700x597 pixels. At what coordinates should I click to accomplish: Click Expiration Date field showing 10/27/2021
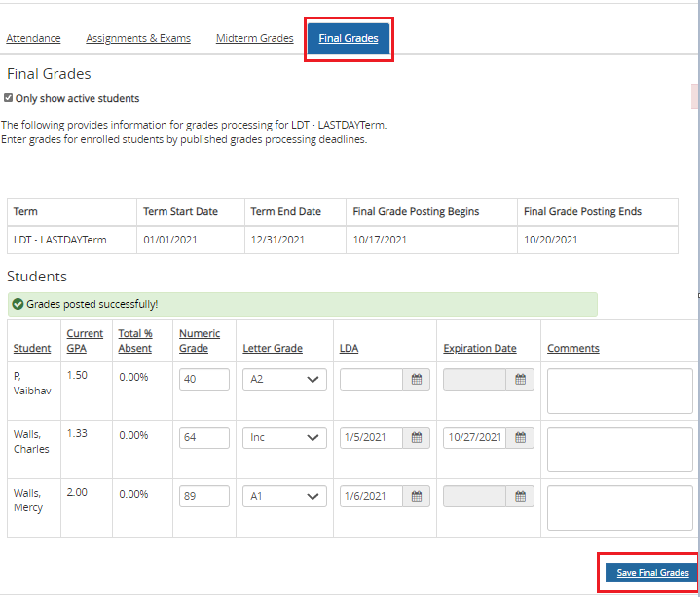474,438
